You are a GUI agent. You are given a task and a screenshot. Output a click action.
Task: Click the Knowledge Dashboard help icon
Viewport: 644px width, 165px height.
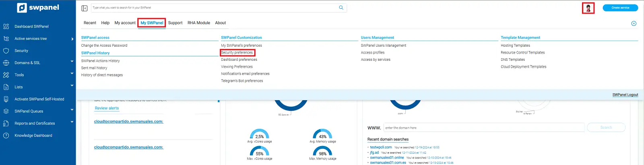[6, 136]
